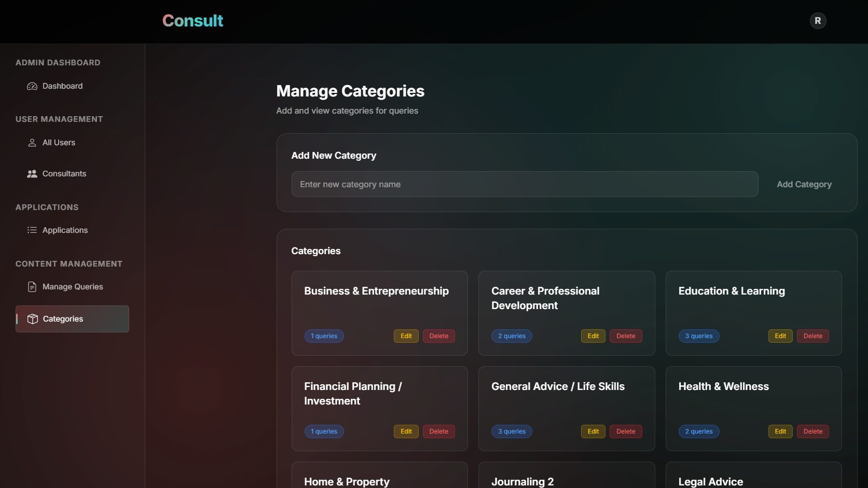Click the Categories box icon
868x488 pixels.
pos(33,319)
